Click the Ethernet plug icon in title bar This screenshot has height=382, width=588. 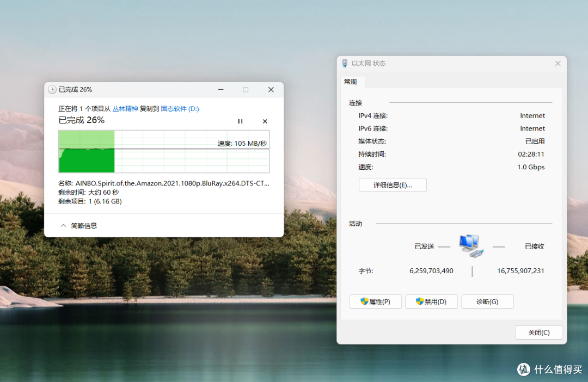pos(345,63)
